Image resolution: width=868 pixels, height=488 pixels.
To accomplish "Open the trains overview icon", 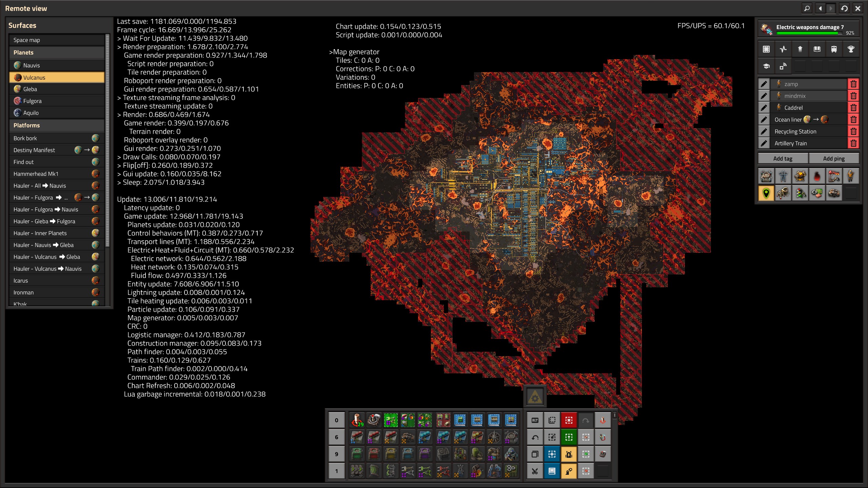I will click(834, 49).
